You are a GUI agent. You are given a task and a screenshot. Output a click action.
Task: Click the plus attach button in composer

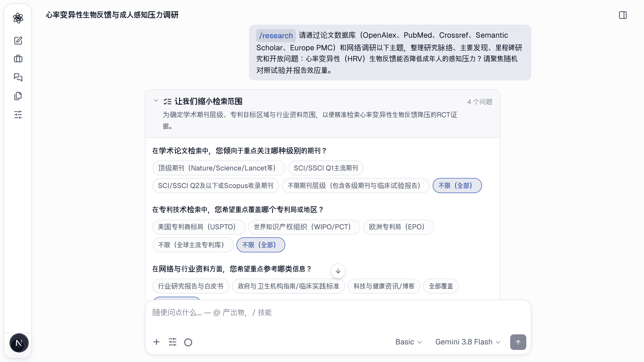coord(156,342)
